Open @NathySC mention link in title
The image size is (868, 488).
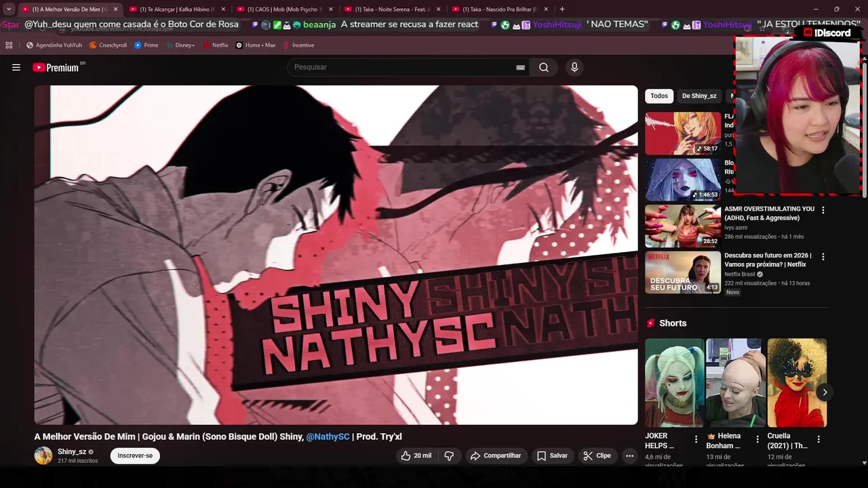pyautogui.click(x=328, y=436)
